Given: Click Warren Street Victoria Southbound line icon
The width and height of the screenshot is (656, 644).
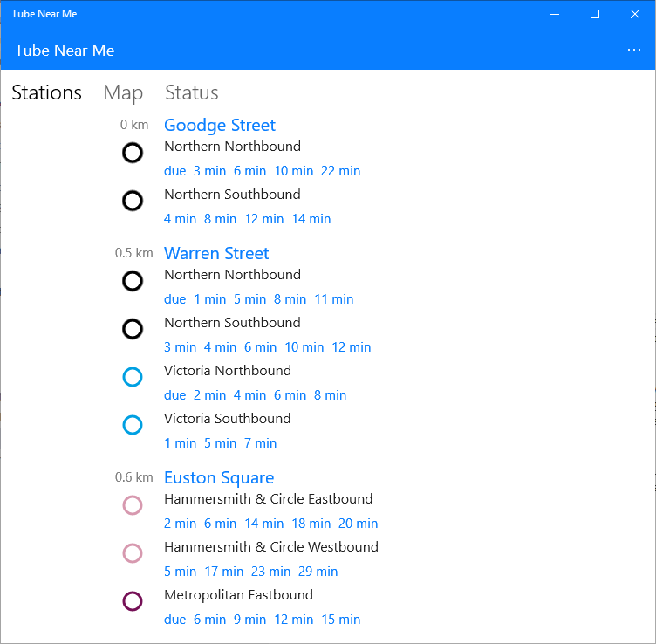Looking at the screenshot, I should (x=133, y=425).
